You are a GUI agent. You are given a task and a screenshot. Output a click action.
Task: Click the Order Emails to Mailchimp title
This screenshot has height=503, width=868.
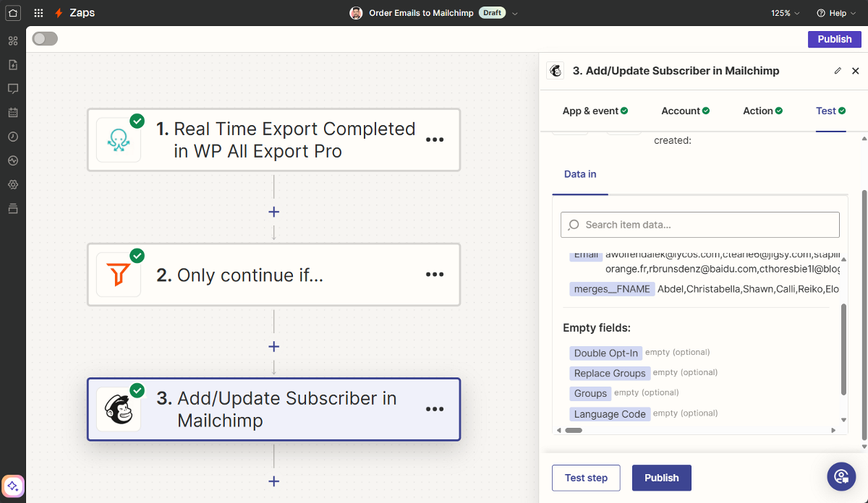(x=421, y=13)
